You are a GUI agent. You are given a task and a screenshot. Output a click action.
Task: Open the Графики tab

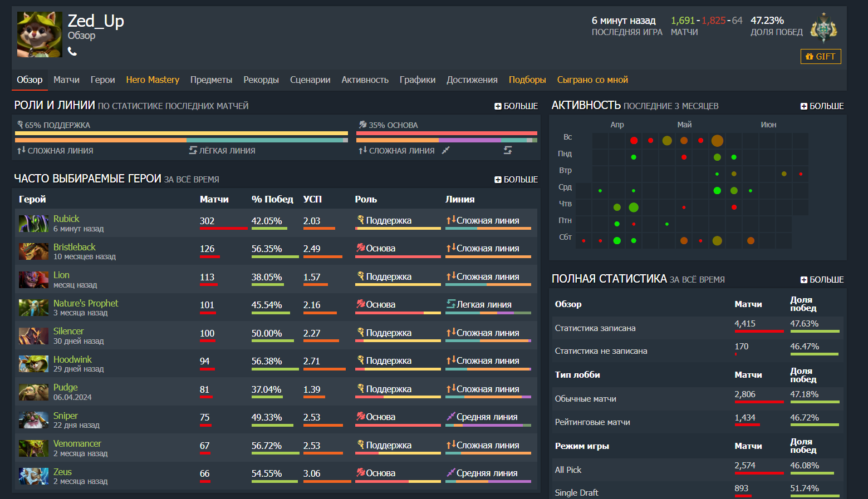click(x=418, y=80)
